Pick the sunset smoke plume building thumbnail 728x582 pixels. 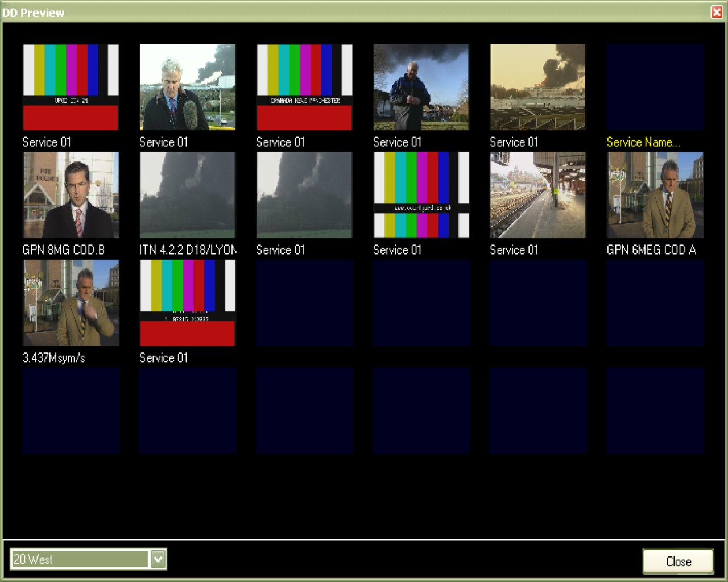[537, 87]
